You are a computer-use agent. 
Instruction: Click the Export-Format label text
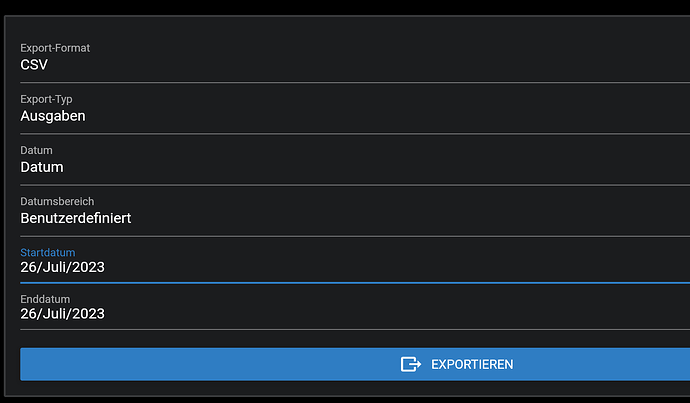(x=55, y=48)
